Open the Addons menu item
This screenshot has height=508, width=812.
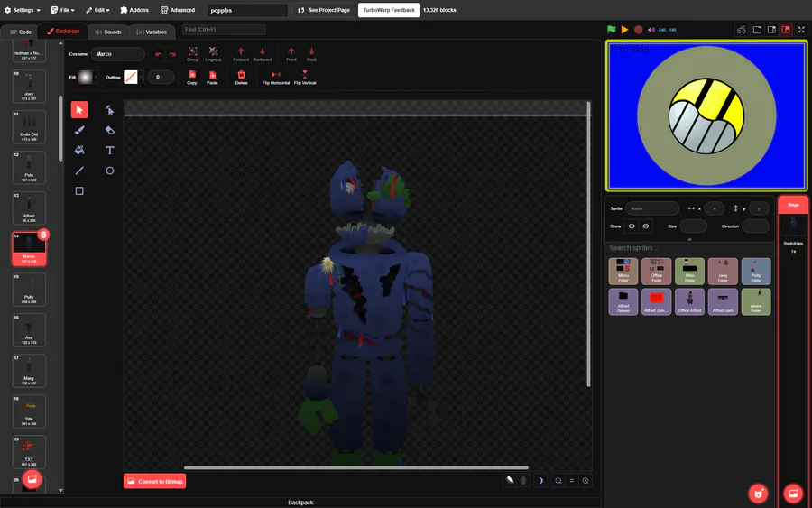point(134,10)
